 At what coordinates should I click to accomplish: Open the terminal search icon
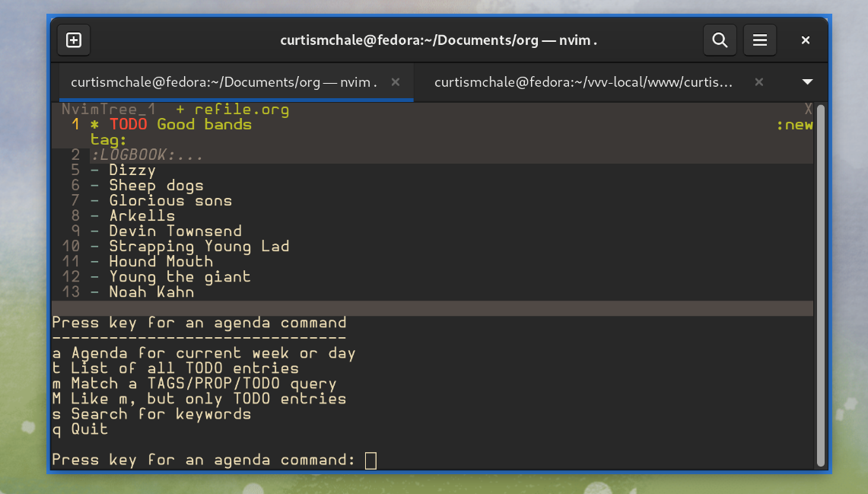719,40
